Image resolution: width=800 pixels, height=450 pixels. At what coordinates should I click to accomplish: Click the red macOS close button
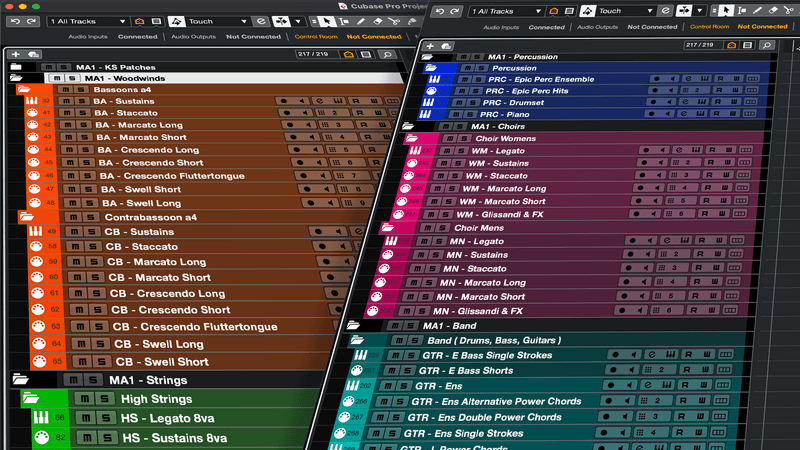9,7
